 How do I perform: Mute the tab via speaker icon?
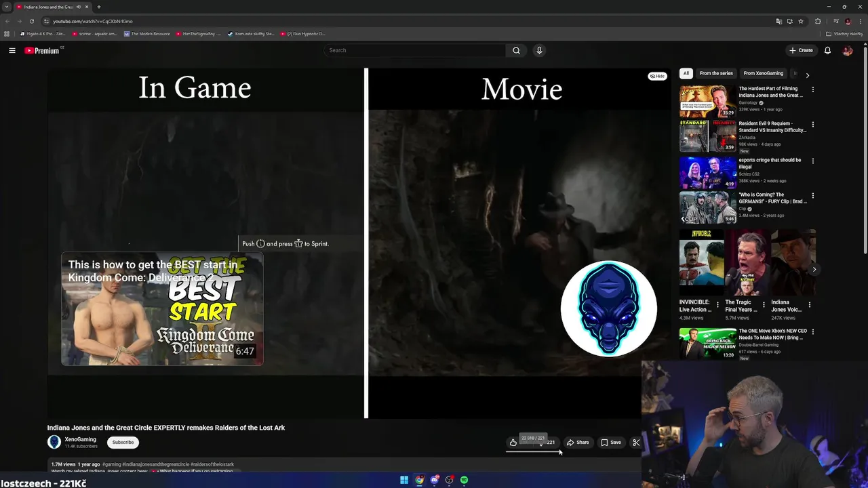pyautogui.click(x=79, y=7)
